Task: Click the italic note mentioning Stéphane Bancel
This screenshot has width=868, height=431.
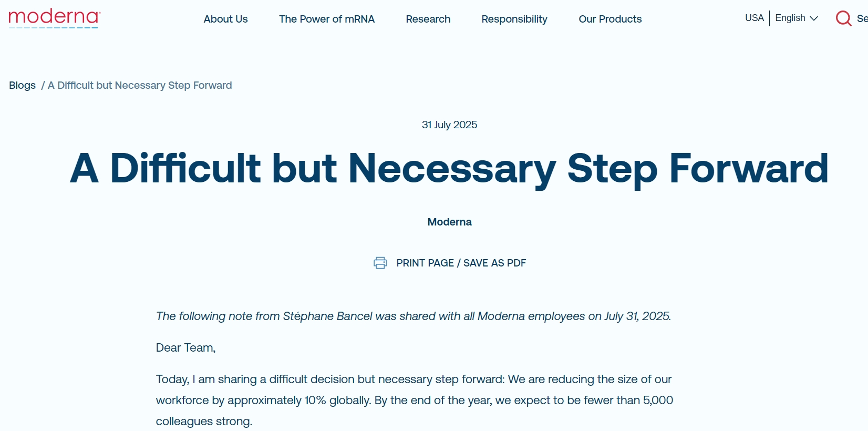Action: (x=413, y=316)
